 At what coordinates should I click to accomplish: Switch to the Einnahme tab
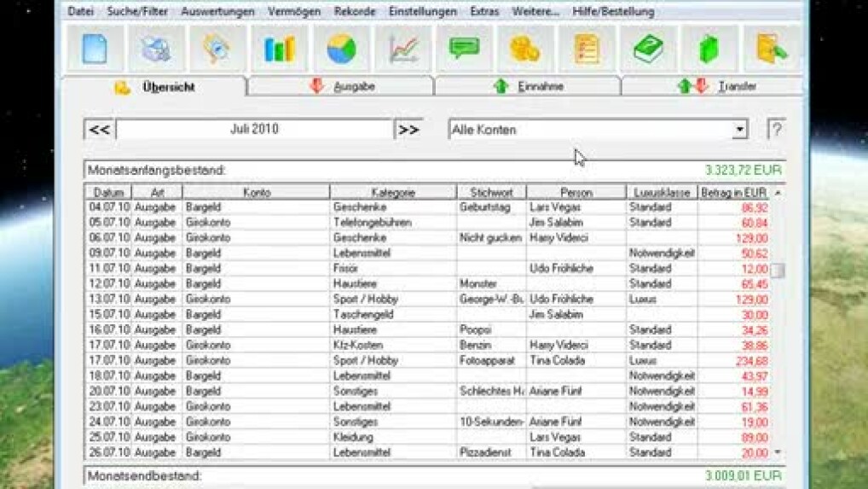pyautogui.click(x=528, y=86)
